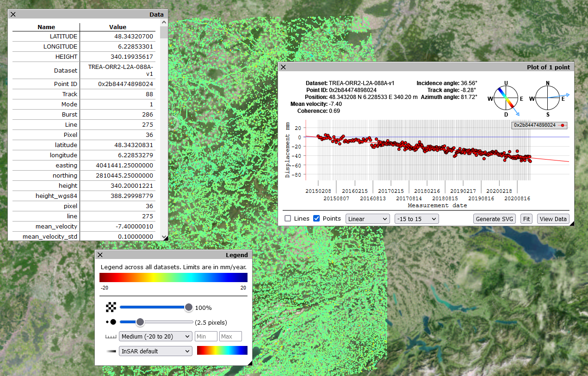588x376 pixels.
Task: Click the Data panel title bar
Action: click(x=88, y=14)
